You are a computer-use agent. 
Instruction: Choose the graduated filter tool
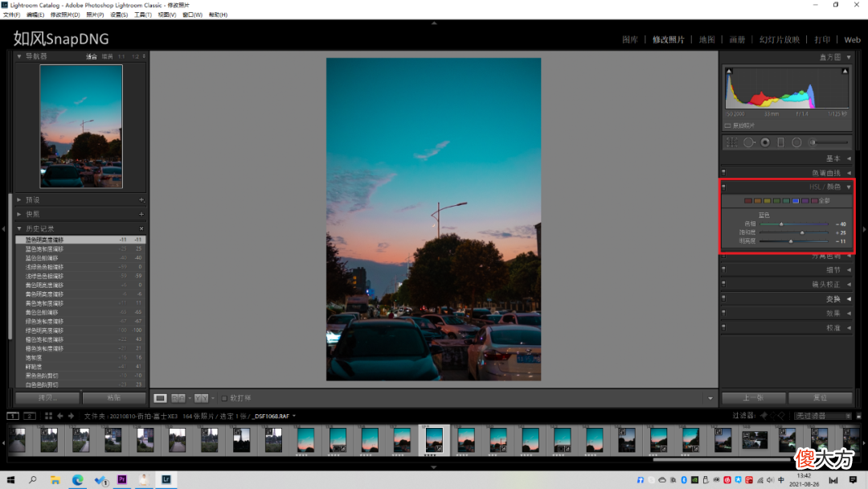(x=780, y=142)
